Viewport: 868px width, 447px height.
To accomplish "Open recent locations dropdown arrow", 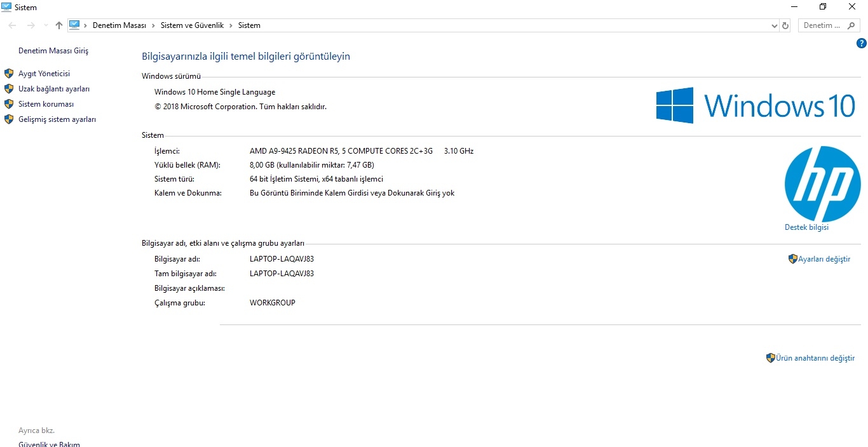I will coord(45,25).
